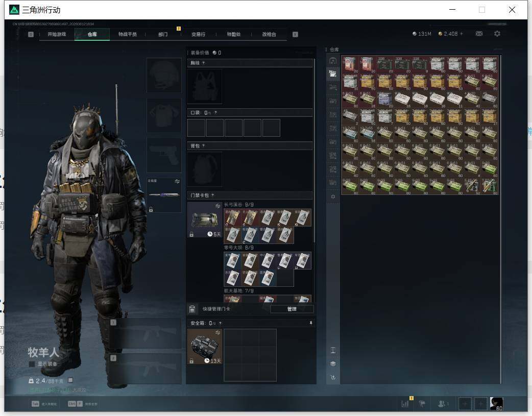Click the melee knife weapon slot

click(x=164, y=195)
